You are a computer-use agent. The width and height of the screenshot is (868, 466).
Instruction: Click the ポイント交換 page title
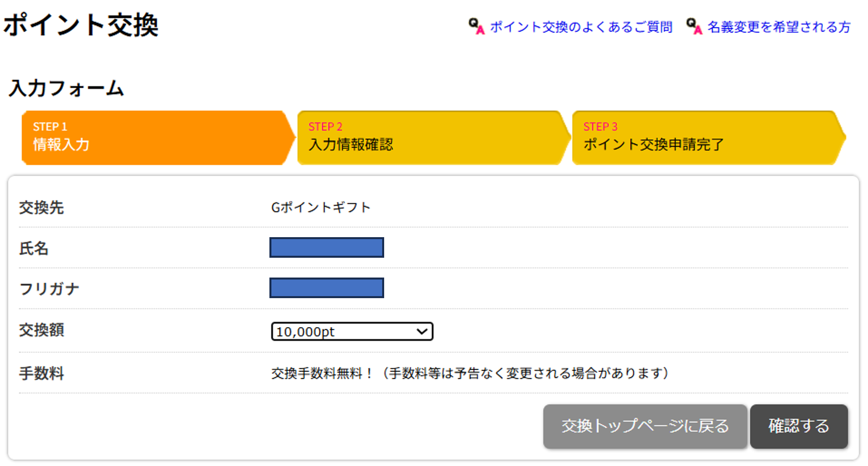pyautogui.click(x=81, y=25)
